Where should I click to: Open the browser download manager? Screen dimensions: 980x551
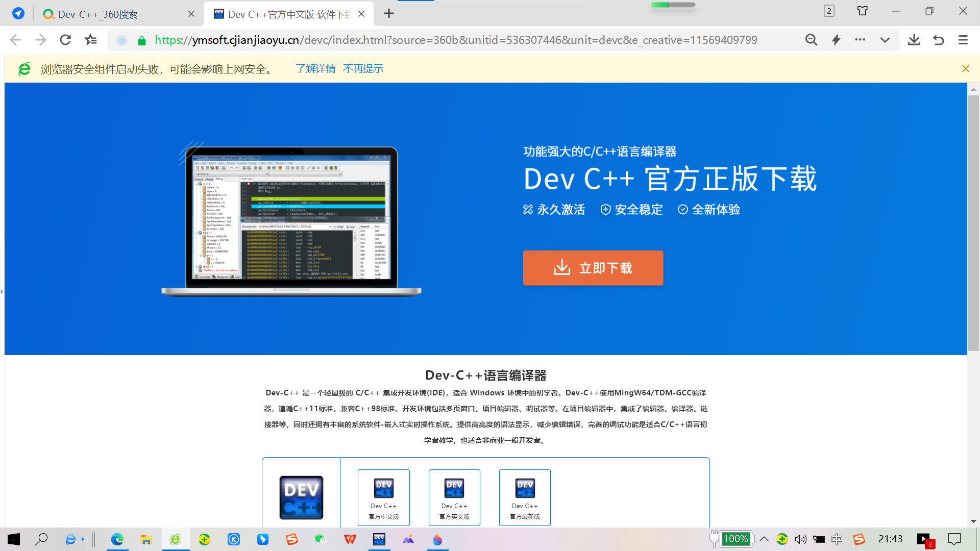(914, 40)
